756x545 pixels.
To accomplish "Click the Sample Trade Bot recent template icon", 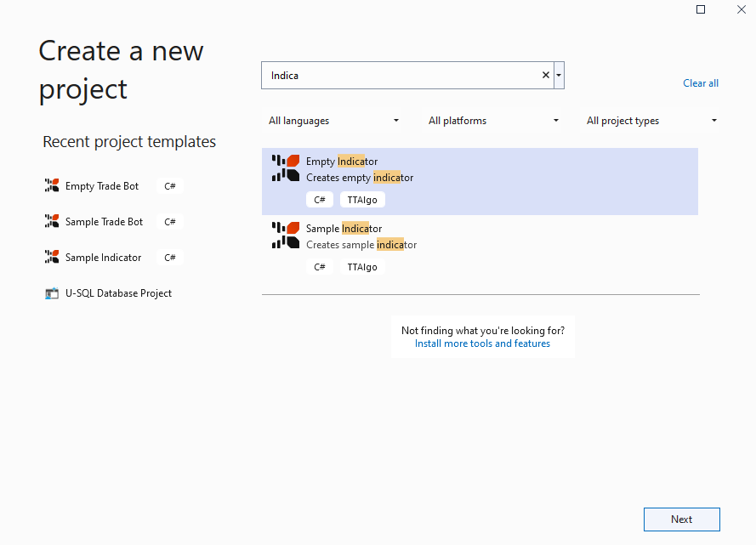I will (x=52, y=221).
